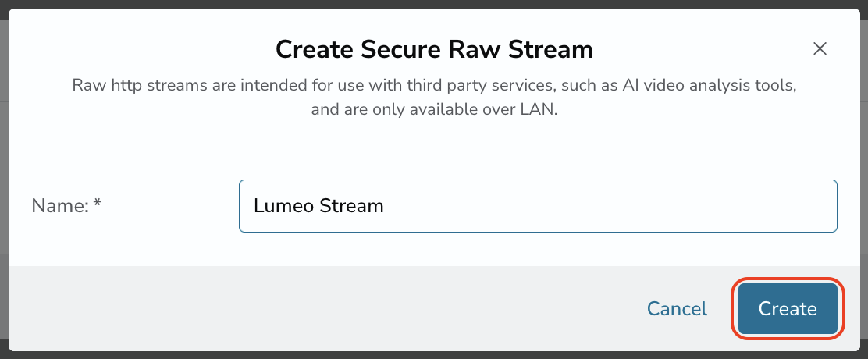This screenshot has width=868, height=359.
Task: Select the 'Lumeo Stream' text in Name field
Action: [318, 206]
